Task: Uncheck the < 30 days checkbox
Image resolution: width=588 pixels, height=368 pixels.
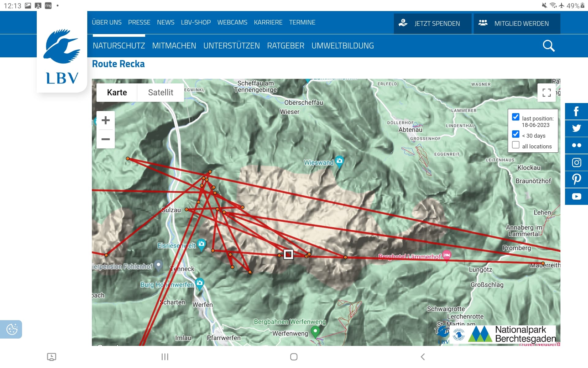Action: pyautogui.click(x=516, y=134)
